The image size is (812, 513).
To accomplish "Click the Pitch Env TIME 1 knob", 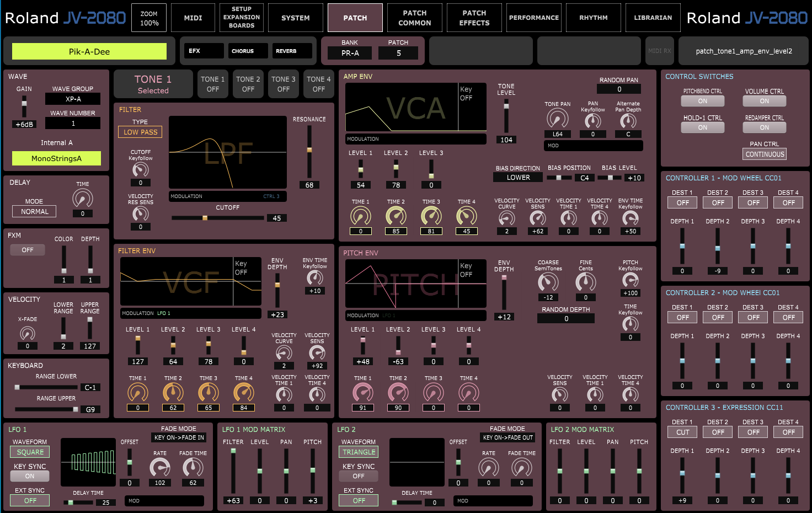I will coord(363,393).
